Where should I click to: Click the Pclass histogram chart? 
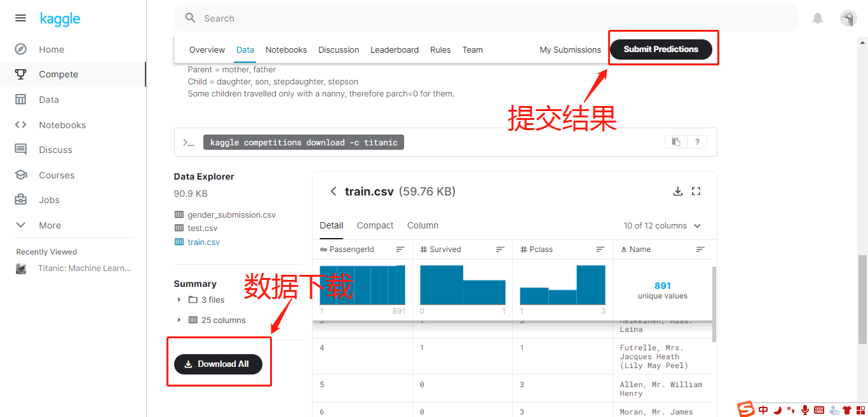[562, 285]
